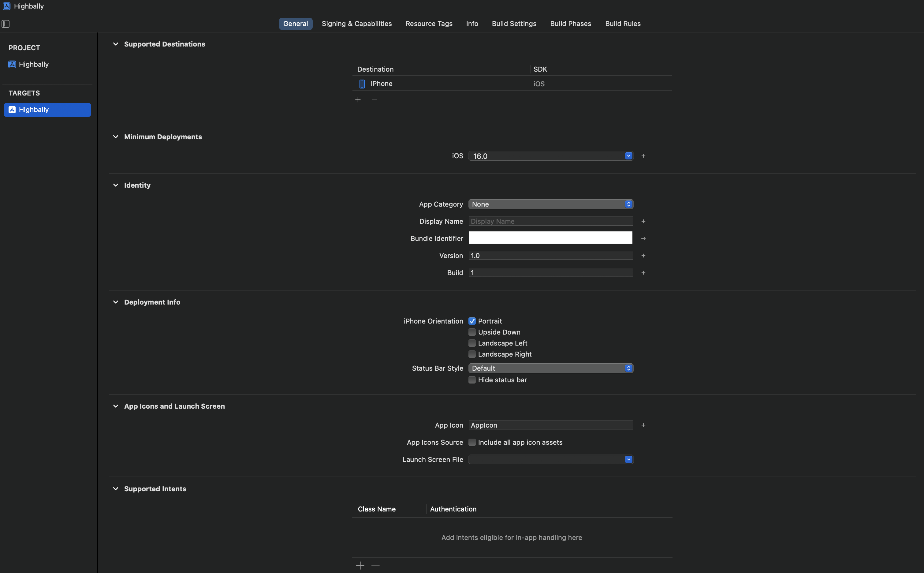
Task: Uncheck the Portrait orientation checkbox
Action: (x=472, y=321)
